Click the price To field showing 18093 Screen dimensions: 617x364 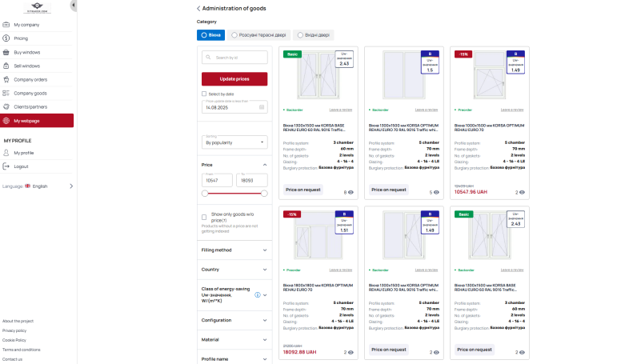[x=252, y=180]
